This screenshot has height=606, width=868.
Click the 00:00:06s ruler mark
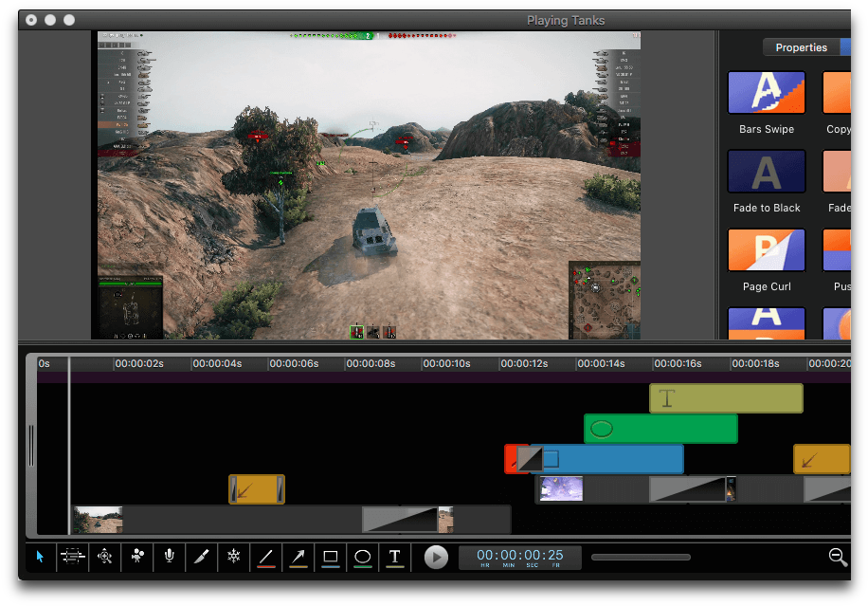click(x=294, y=363)
